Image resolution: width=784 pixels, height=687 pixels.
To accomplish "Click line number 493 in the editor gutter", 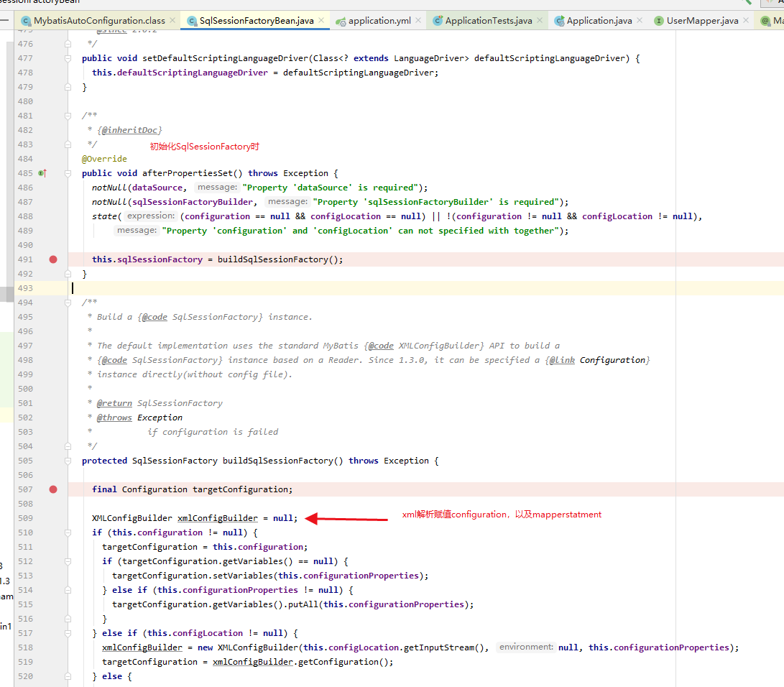I will tap(25, 287).
